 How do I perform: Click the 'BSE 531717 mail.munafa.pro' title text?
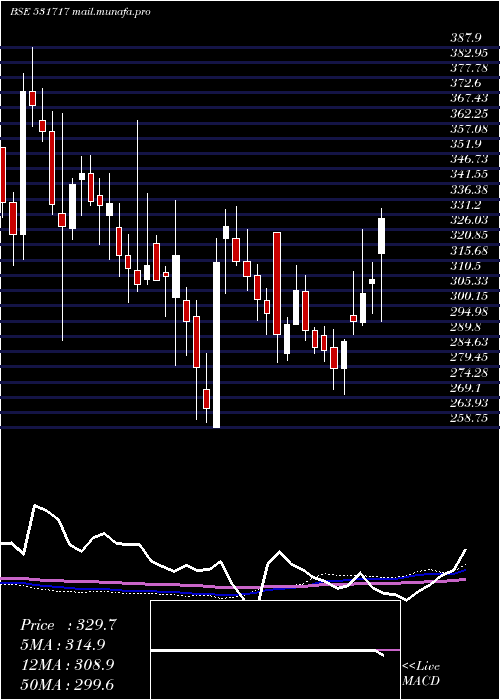tap(80, 12)
